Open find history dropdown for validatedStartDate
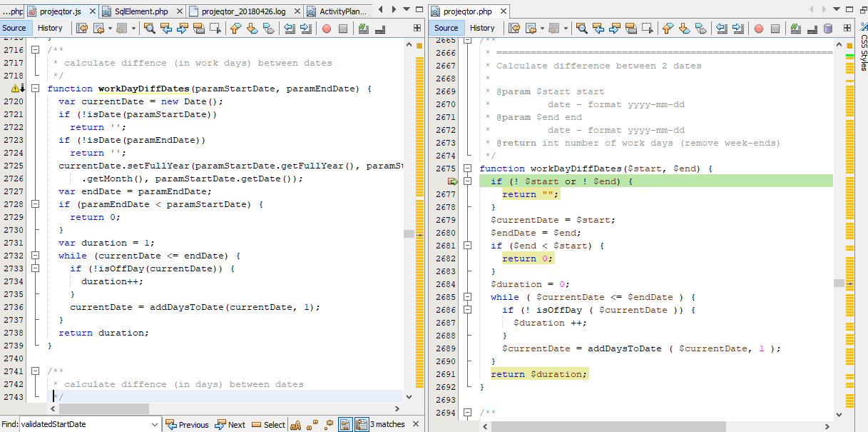Screen dimensions: 868x432 (x=155, y=425)
